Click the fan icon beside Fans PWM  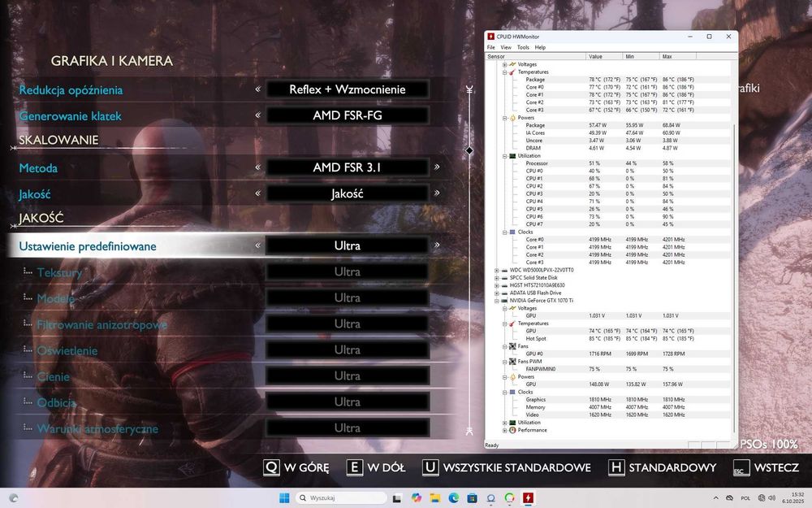512,362
